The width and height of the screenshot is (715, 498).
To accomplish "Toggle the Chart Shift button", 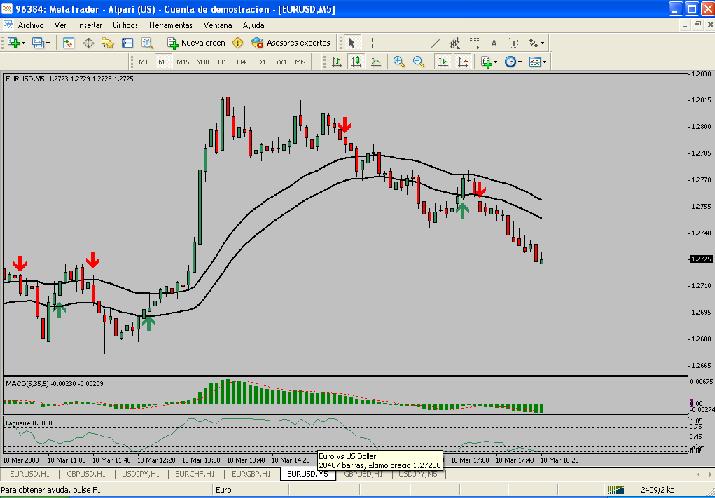I will [x=463, y=62].
